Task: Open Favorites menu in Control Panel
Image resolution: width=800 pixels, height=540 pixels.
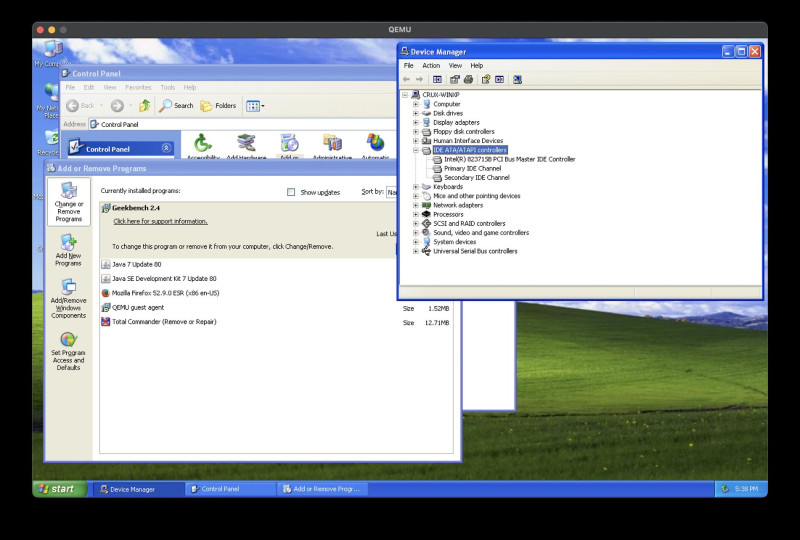Action: click(138, 88)
